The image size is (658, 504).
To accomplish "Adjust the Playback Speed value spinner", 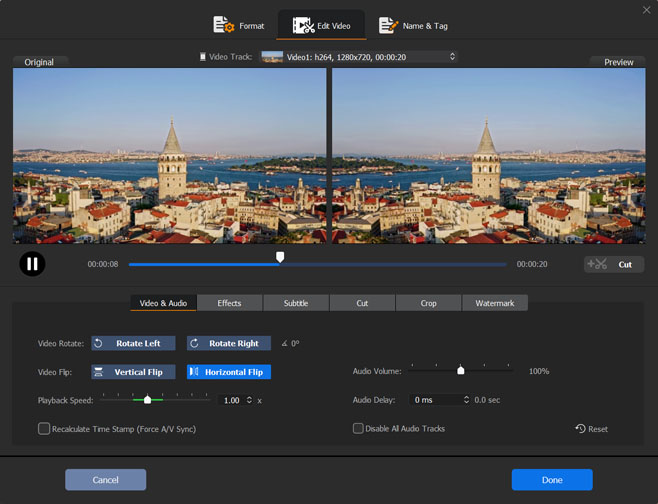I will tap(247, 400).
